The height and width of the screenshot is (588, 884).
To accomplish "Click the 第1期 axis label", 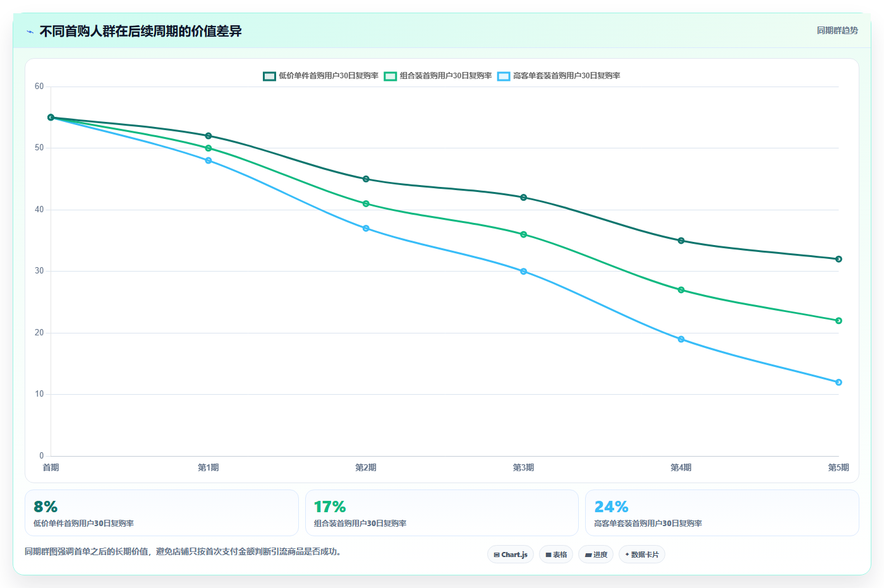I will click(209, 467).
